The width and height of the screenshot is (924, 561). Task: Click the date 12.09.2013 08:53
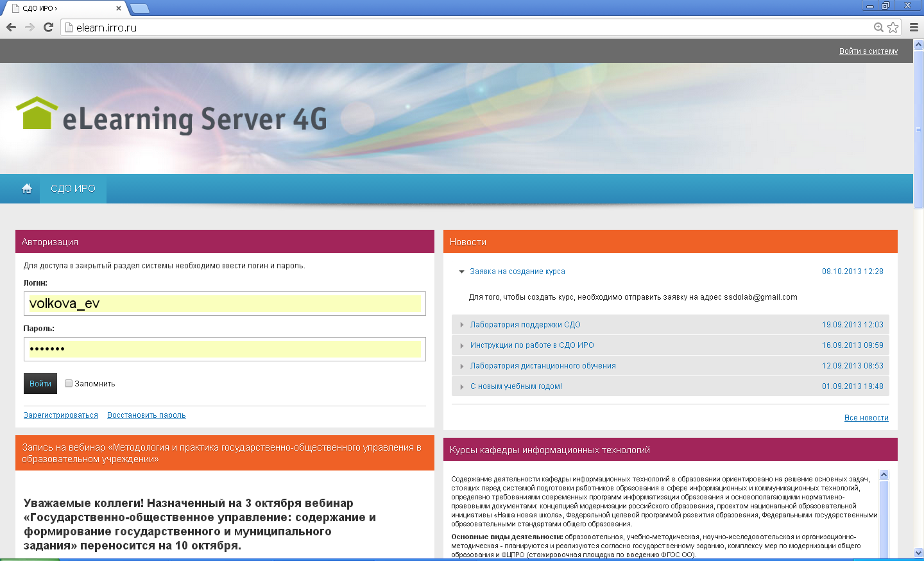[x=852, y=366]
